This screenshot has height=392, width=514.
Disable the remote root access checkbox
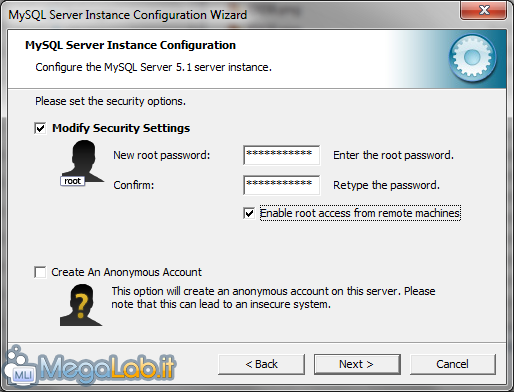click(249, 213)
